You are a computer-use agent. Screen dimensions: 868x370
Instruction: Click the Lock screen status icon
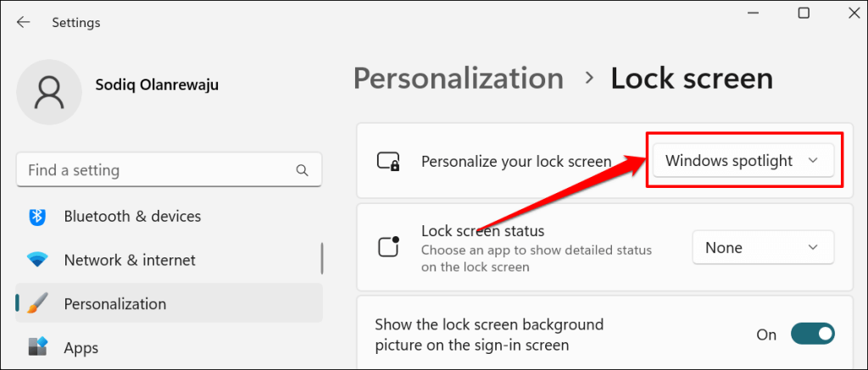388,247
